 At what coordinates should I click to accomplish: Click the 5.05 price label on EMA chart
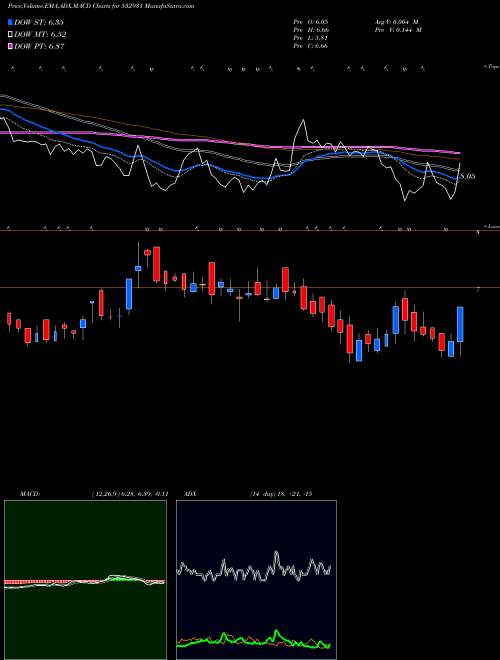pyautogui.click(x=467, y=176)
